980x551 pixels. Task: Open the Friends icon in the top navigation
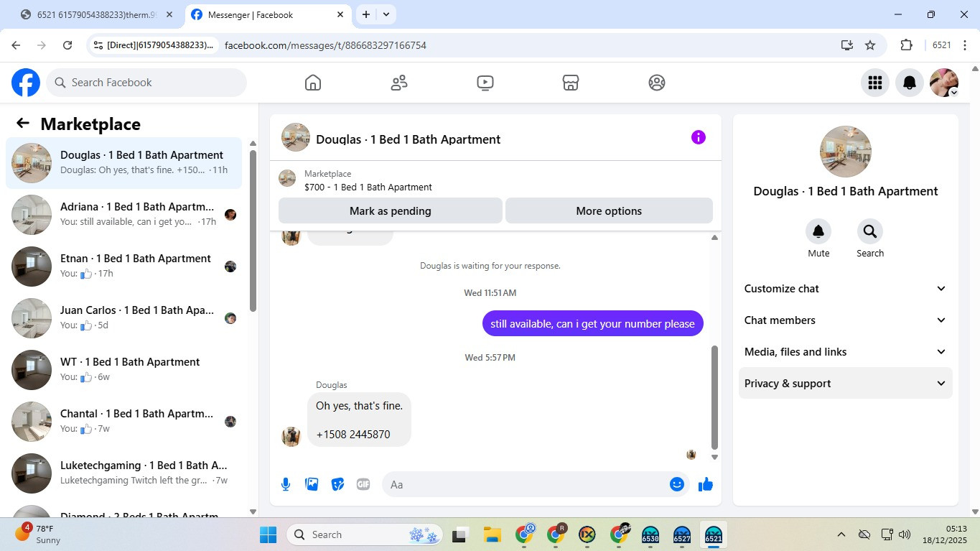399,83
